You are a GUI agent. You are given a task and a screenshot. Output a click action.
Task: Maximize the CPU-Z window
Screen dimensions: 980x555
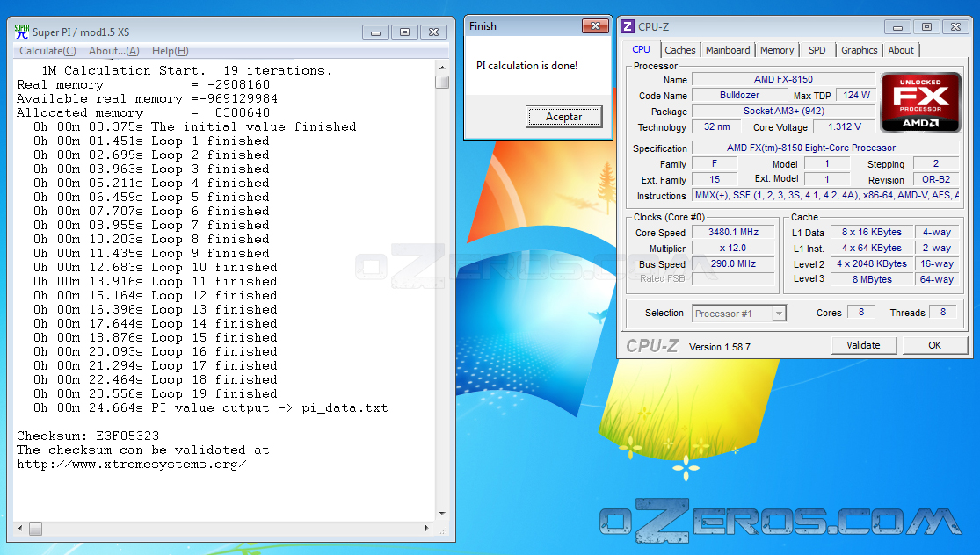(926, 27)
